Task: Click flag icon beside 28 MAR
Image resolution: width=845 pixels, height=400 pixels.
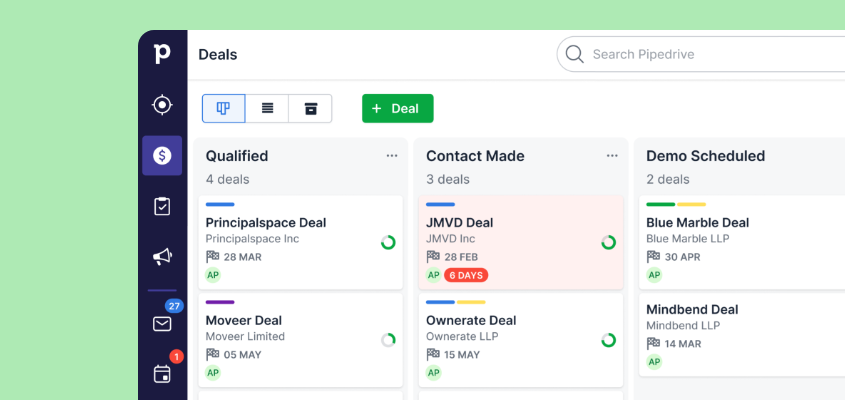Action: pos(212,257)
